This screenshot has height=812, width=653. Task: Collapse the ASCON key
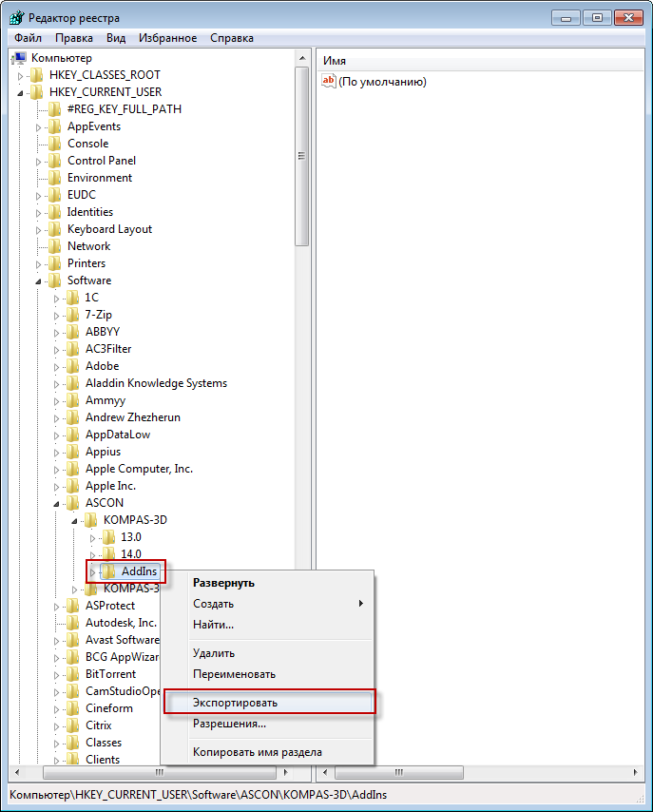(x=56, y=504)
